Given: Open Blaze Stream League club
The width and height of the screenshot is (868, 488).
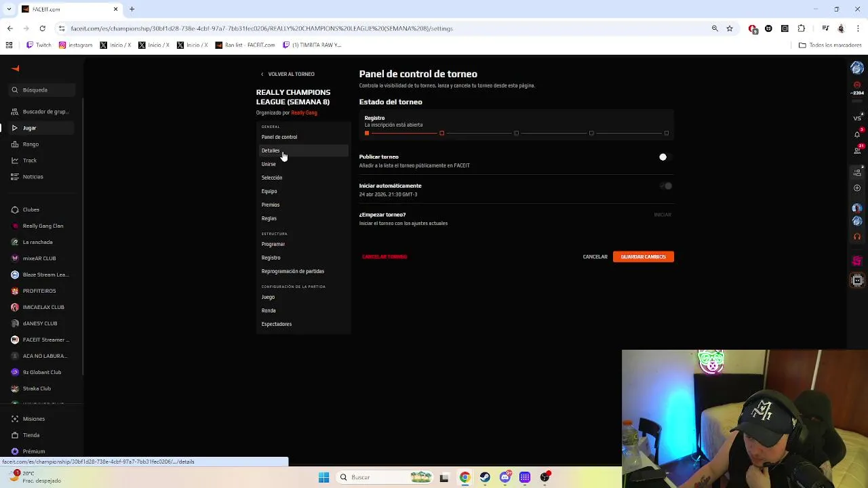Looking at the screenshot, I should (42, 274).
